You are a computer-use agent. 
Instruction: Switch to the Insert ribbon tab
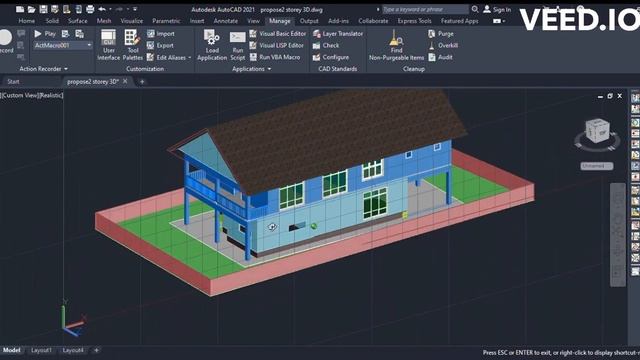[197, 21]
